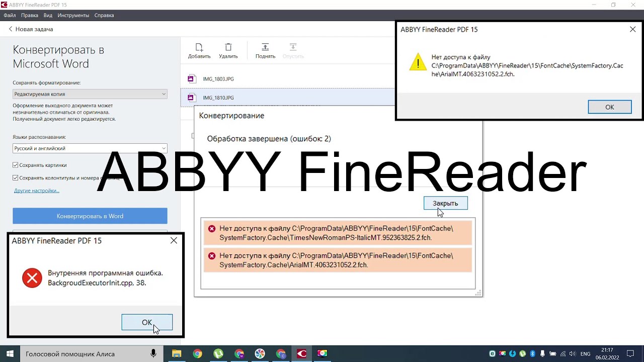Expand the Языки распознавания dropdown
The height and width of the screenshot is (362, 644).
(90, 148)
